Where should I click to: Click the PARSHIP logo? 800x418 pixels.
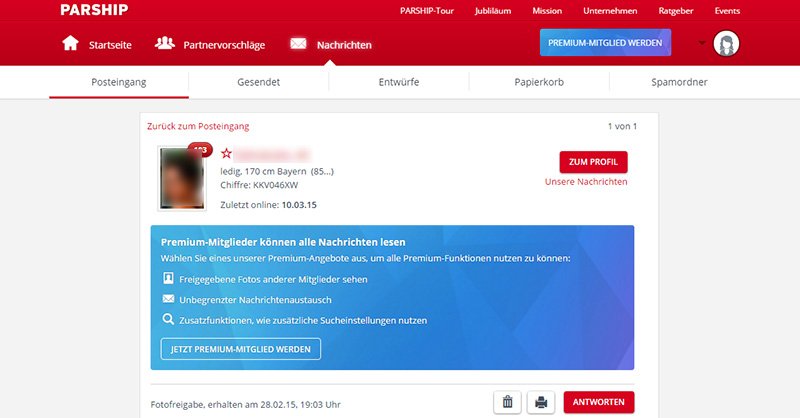pos(94,10)
